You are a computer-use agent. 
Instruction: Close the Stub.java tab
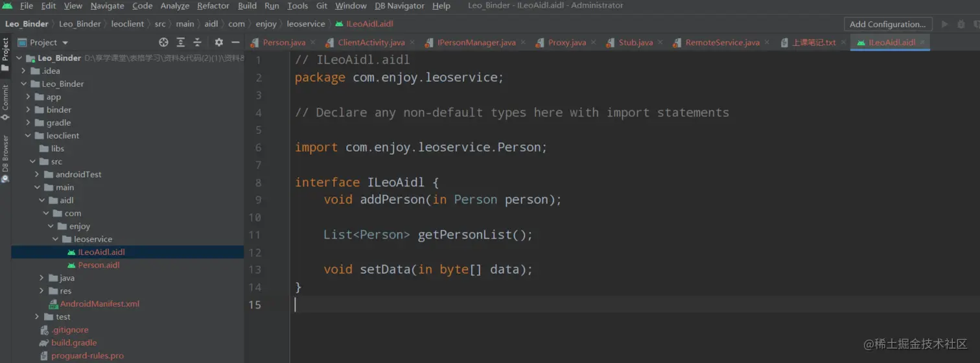point(660,42)
